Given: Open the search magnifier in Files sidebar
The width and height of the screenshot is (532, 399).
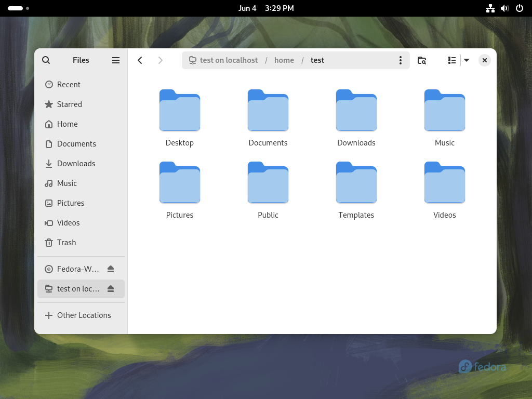Looking at the screenshot, I should [x=46, y=60].
